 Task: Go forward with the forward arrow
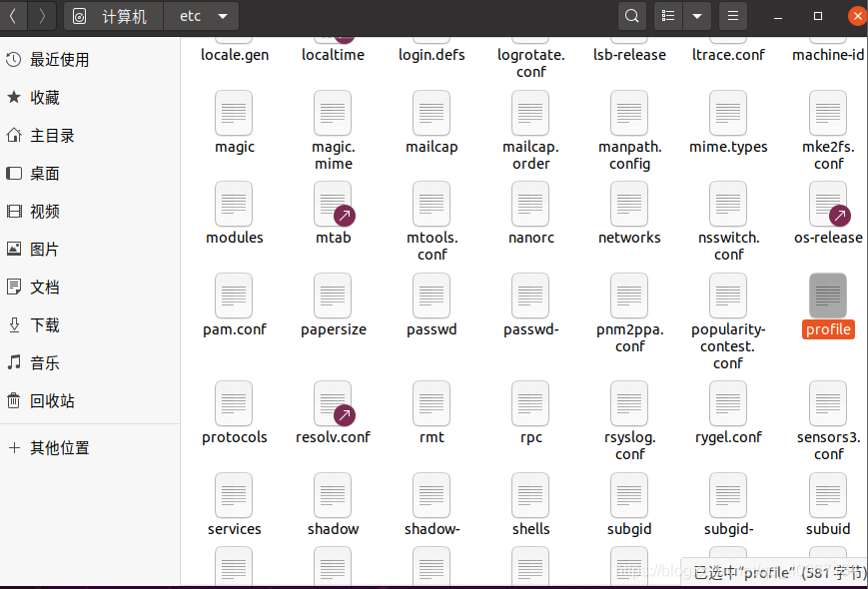42,16
